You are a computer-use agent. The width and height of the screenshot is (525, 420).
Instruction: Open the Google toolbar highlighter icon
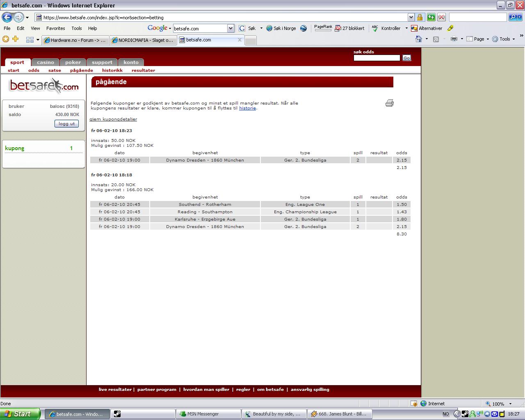point(450,28)
